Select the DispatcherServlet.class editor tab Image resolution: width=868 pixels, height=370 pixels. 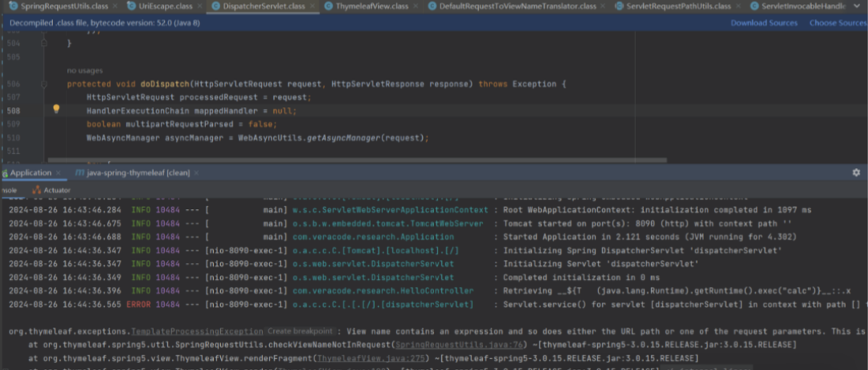pyautogui.click(x=264, y=6)
